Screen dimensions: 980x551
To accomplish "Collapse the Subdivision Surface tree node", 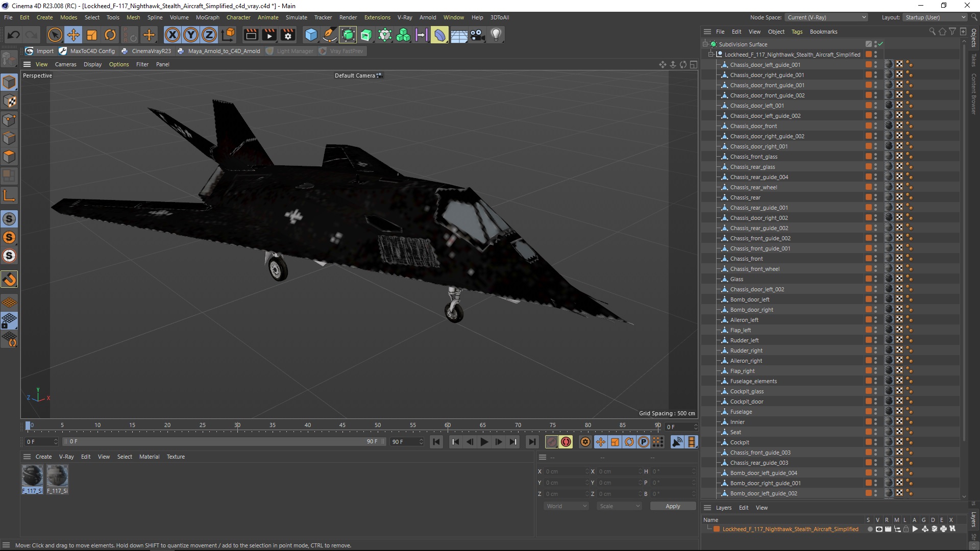I will click(x=705, y=44).
